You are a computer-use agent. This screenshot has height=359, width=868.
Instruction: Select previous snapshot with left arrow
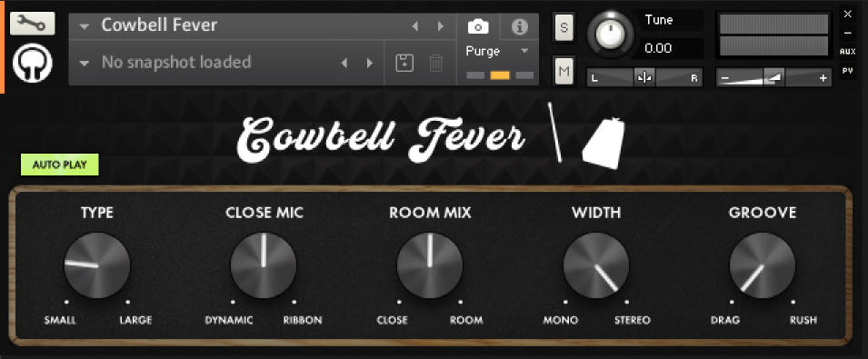(344, 63)
